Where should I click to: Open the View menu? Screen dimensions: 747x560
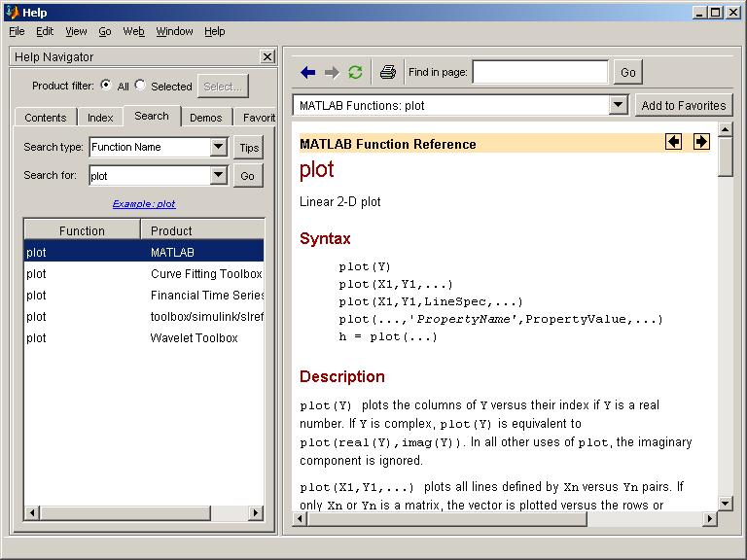76,31
